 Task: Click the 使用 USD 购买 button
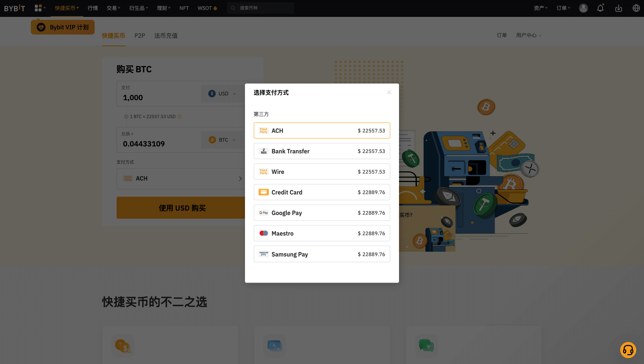pos(182,208)
